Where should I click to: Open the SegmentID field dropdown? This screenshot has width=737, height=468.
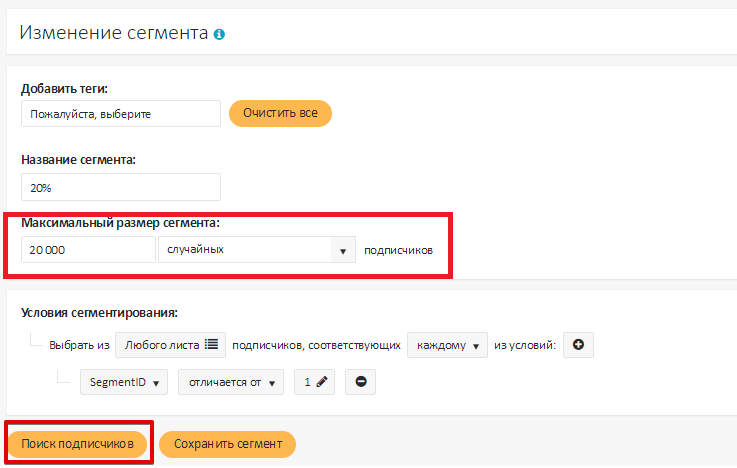click(x=124, y=382)
